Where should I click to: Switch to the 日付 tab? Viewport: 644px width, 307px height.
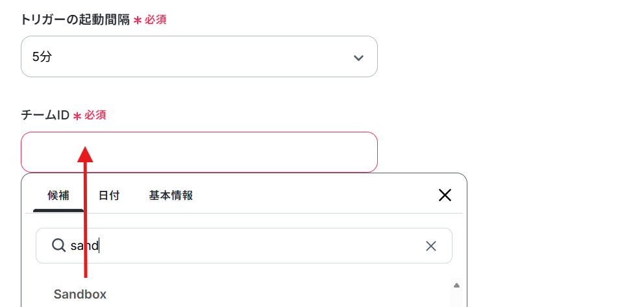click(x=109, y=196)
